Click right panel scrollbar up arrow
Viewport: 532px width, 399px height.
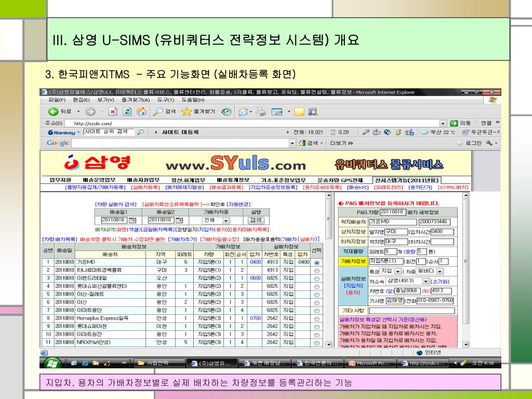tap(466, 196)
